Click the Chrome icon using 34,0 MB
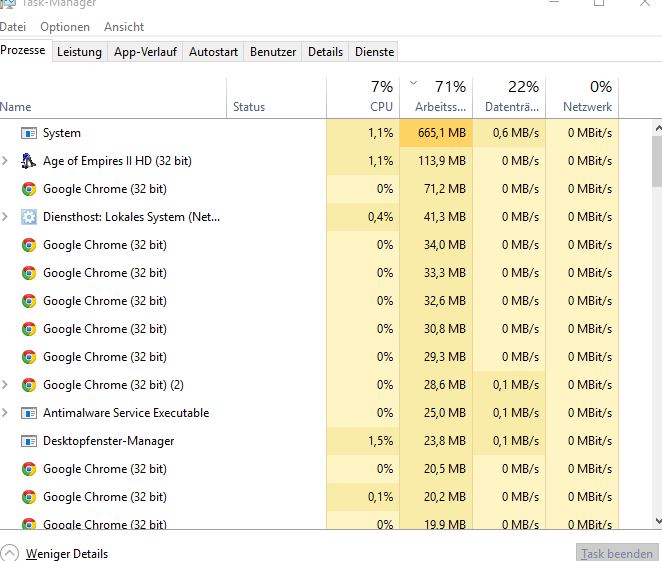 [x=29, y=245]
